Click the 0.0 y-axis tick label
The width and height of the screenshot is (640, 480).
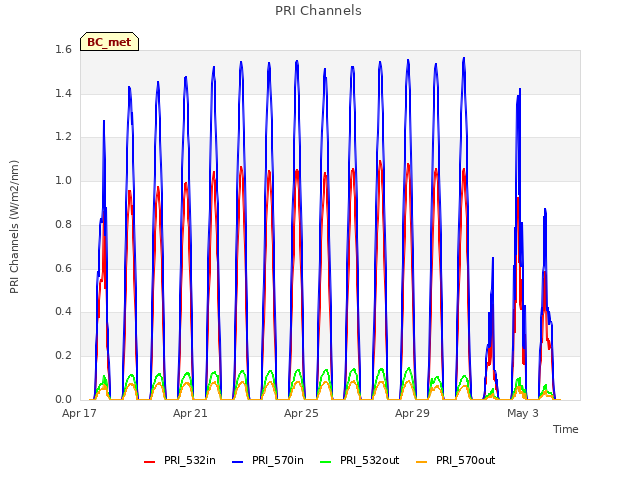point(63,399)
